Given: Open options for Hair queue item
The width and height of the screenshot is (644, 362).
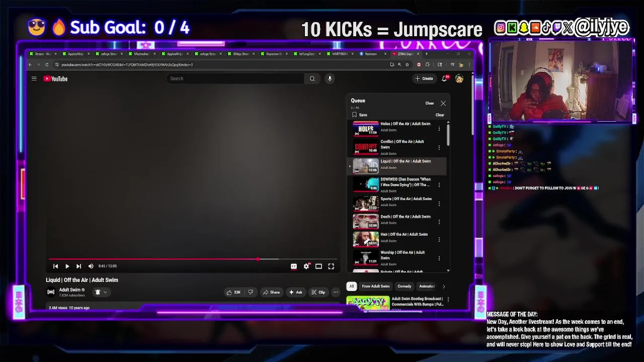Looking at the screenshot, I should point(439,239).
